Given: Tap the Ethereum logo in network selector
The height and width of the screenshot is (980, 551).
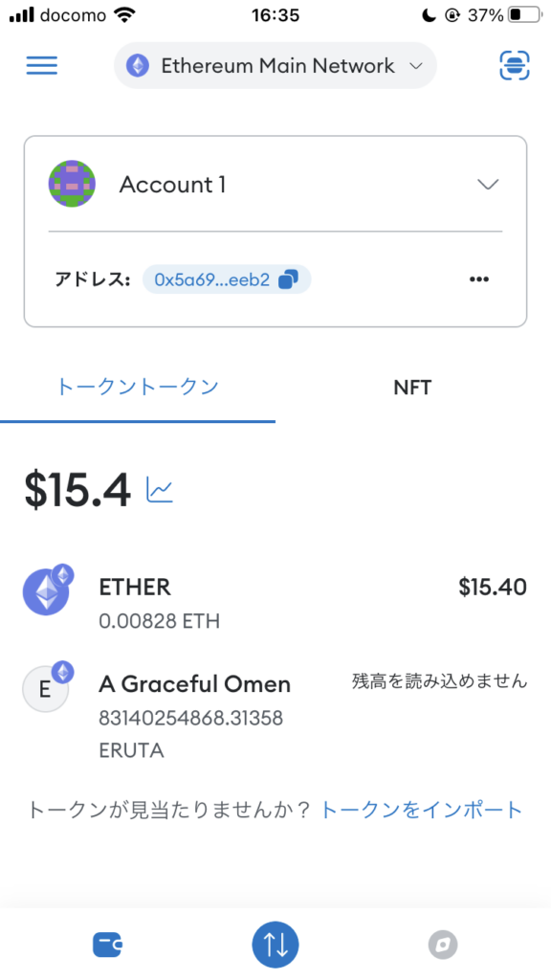Looking at the screenshot, I should (138, 66).
